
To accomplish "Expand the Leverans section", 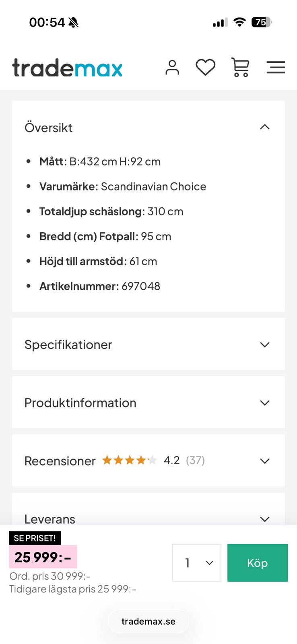I will [264, 519].
